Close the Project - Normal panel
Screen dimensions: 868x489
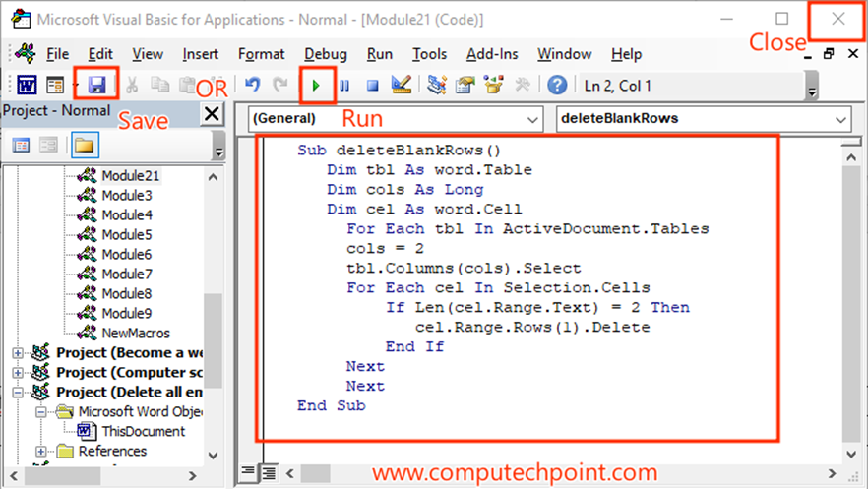click(x=212, y=114)
